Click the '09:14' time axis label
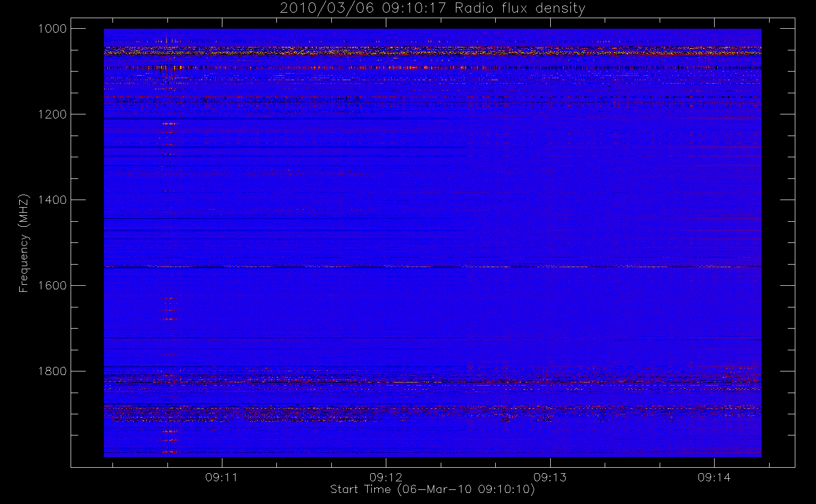Screen dimensions: 816x504 714,477
